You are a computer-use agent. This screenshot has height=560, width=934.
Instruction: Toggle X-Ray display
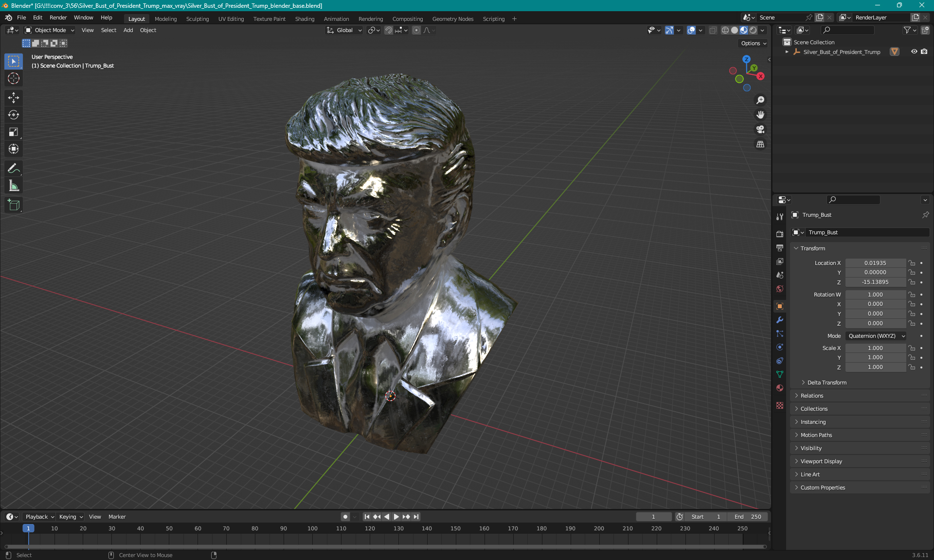(x=713, y=30)
